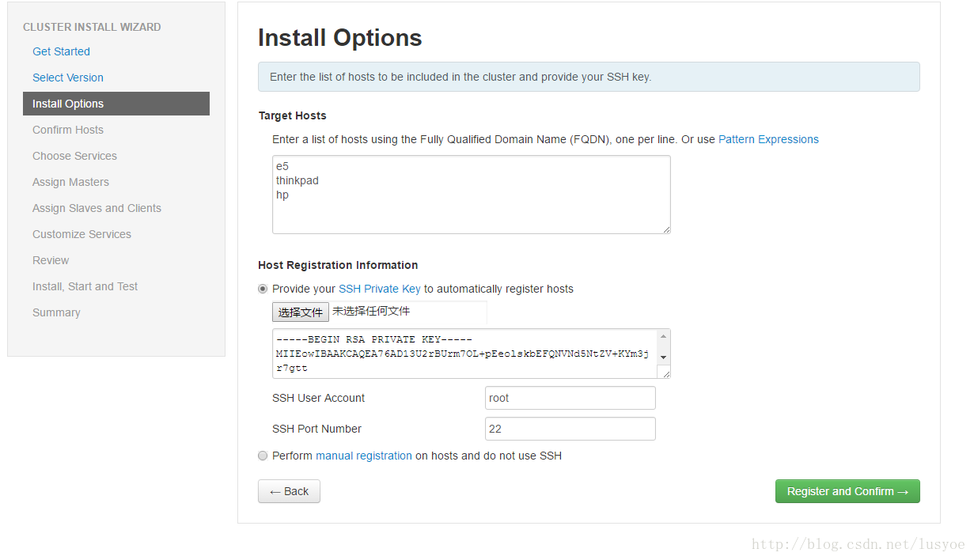Open the SSH Private Key link
The width and height of the screenshot is (974, 560).
(x=380, y=289)
